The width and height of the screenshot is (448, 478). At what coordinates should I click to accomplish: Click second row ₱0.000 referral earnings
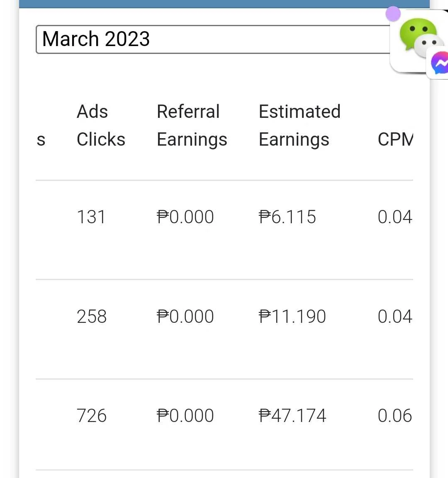(185, 317)
